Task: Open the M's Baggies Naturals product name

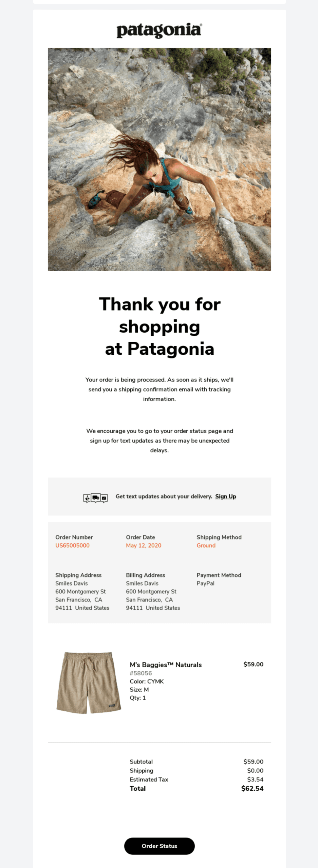Action: (x=166, y=665)
